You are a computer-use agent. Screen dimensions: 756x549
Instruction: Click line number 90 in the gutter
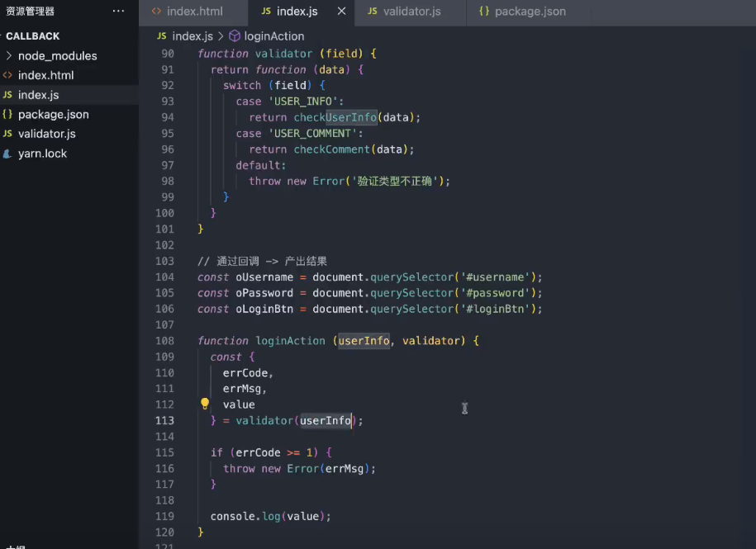pyautogui.click(x=167, y=54)
